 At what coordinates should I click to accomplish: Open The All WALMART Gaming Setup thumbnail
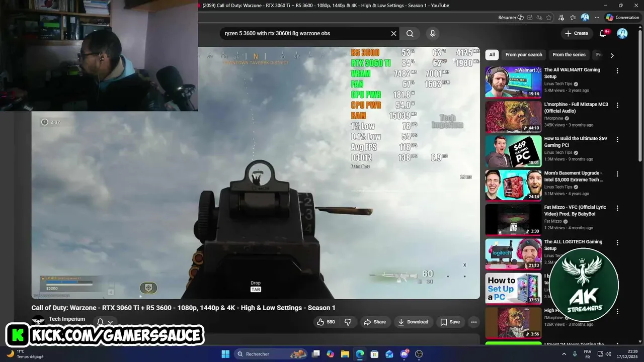point(513,82)
